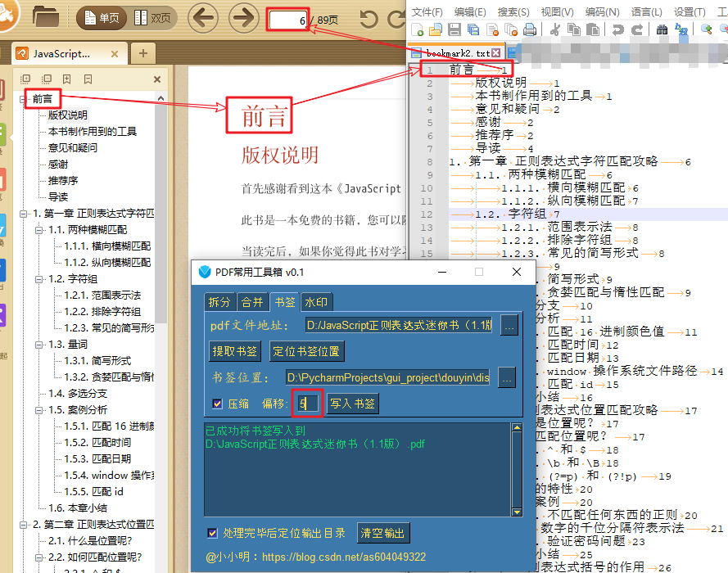Open the 1.6. 本章小结 bookmark

[x=78, y=508]
